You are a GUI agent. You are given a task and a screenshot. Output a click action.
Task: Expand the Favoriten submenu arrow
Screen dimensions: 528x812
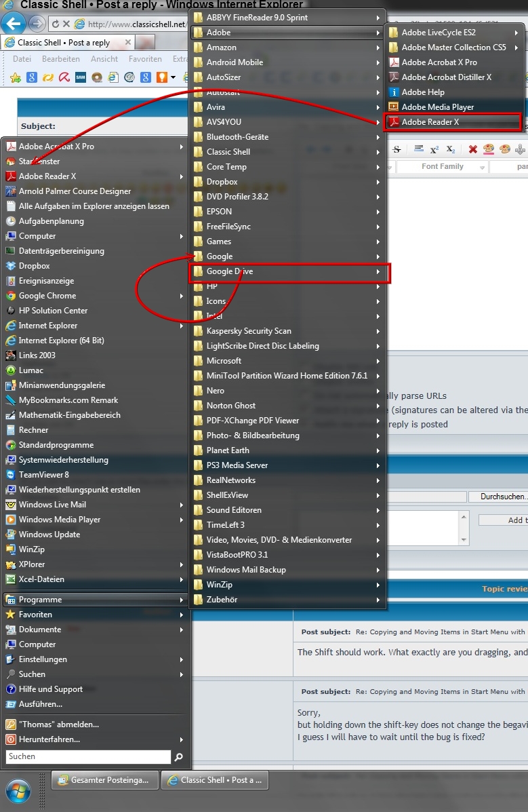[x=181, y=615]
